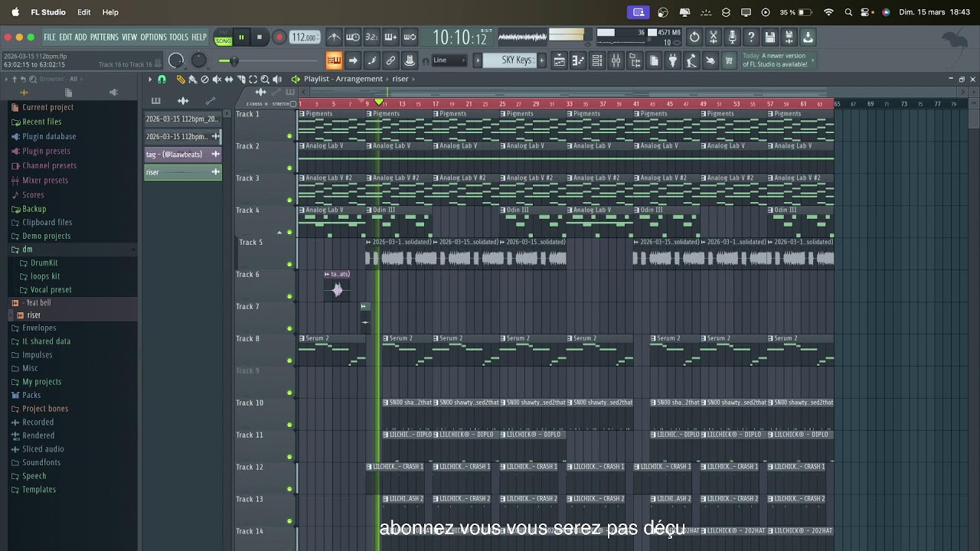Open the FILE menu
The height and width of the screenshot is (551, 980).
[x=50, y=37]
